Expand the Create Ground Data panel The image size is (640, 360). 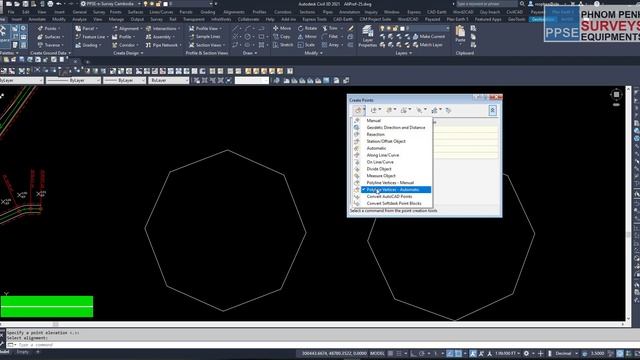coord(50,53)
